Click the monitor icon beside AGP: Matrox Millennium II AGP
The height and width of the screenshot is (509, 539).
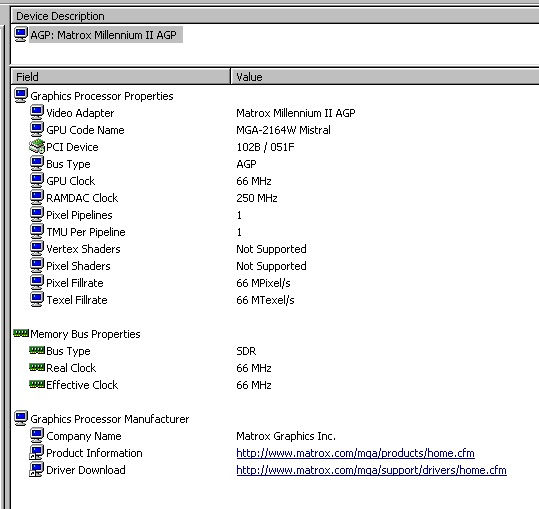click(21, 35)
